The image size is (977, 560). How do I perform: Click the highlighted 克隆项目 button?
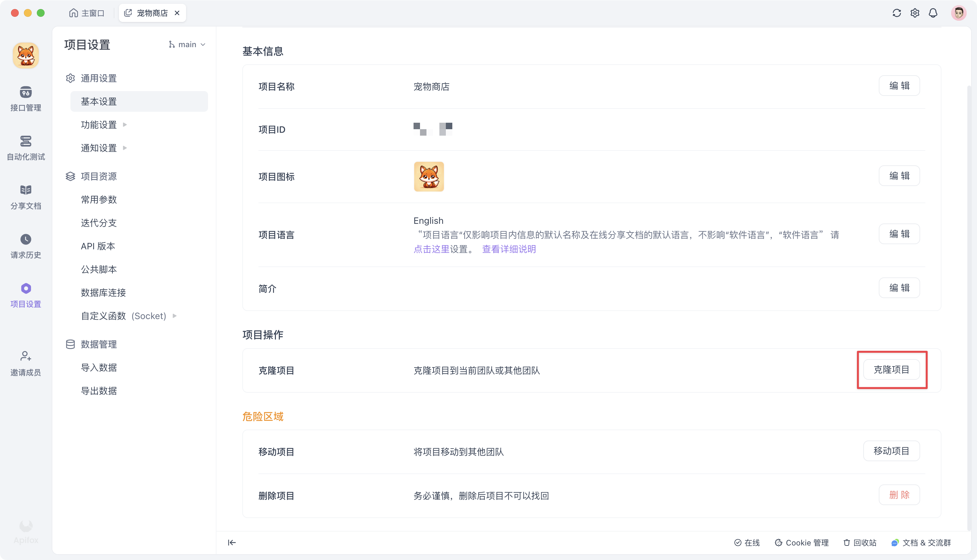click(x=892, y=369)
